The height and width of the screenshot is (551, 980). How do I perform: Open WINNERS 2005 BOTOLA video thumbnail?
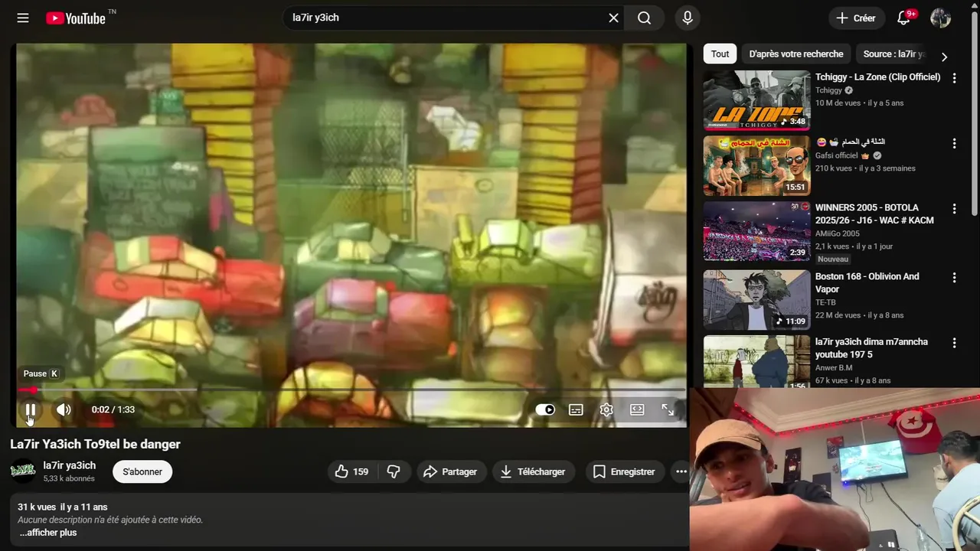[x=756, y=231]
